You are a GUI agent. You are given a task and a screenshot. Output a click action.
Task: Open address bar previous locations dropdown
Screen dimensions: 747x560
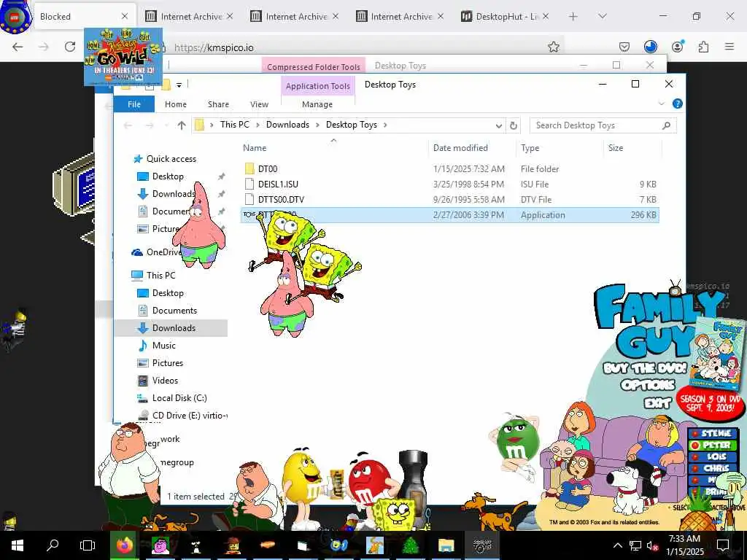[498, 125]
